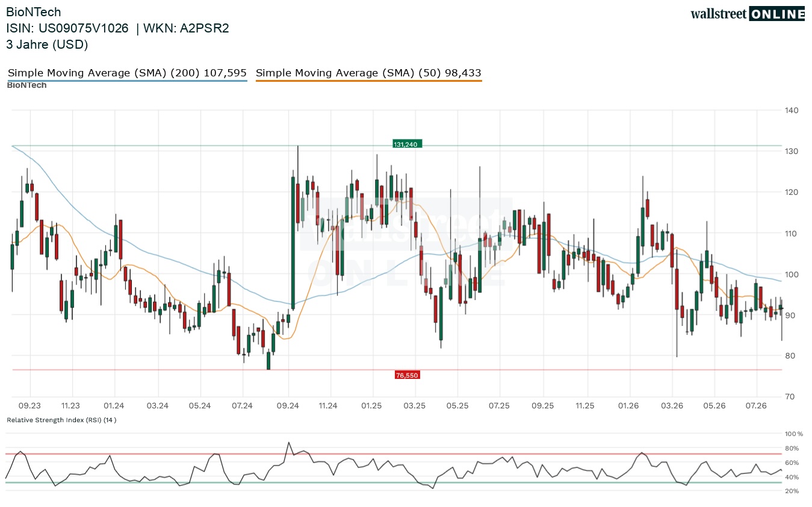Select the 03.25 date axis label
The height and width of the screenshot is (507, 812).
coord(414,406)
